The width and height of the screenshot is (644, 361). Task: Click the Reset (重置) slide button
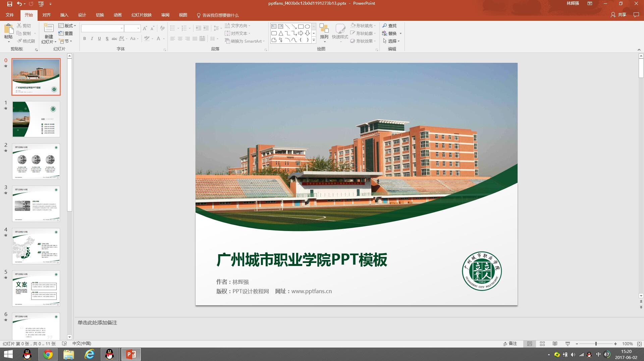coord(66,33)
